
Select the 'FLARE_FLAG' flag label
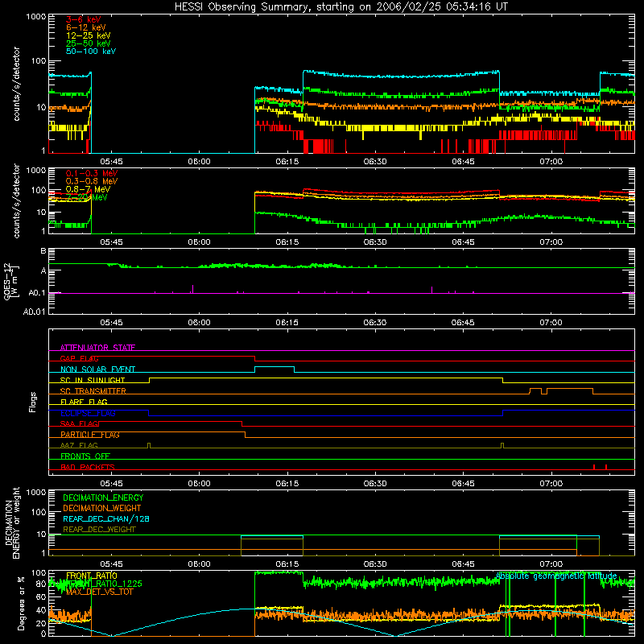[84, 402]
